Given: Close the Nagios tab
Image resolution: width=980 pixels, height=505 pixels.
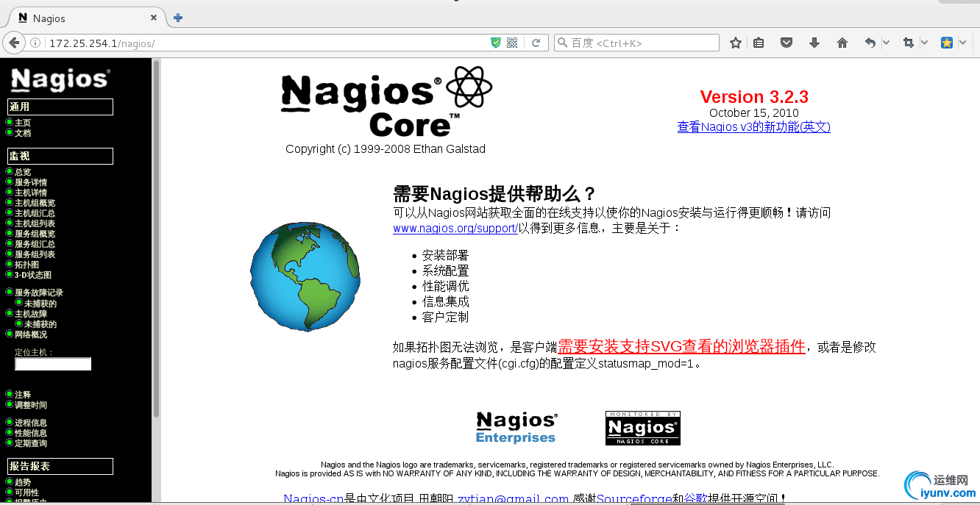Looking at the screenshot, I should 154,18.
